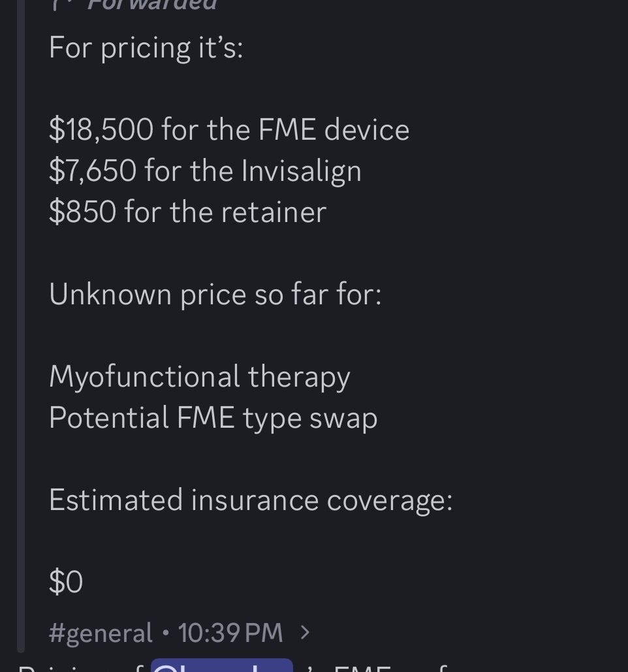628x672 pixels.
Task: Tap the Estimated insurance coverage line
Action: (250, 500)
